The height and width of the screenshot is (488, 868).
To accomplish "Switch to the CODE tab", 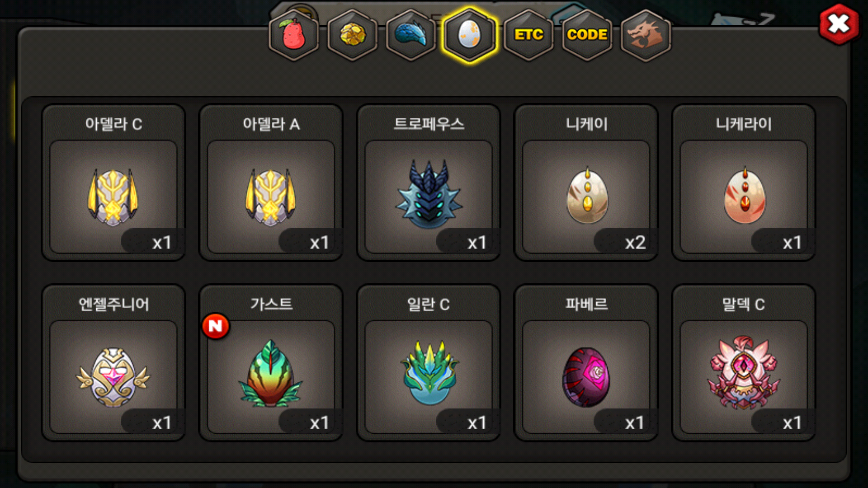I will click(587, 35).
